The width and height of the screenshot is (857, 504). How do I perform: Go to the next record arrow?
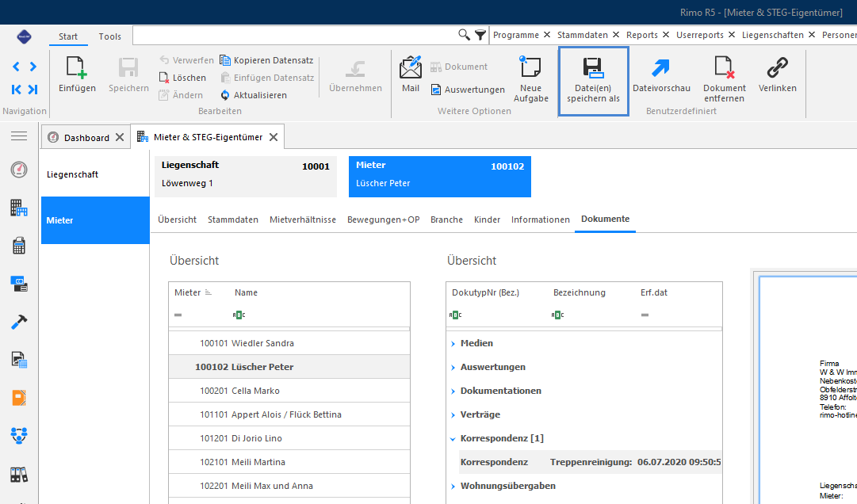[x=33, y=67]
